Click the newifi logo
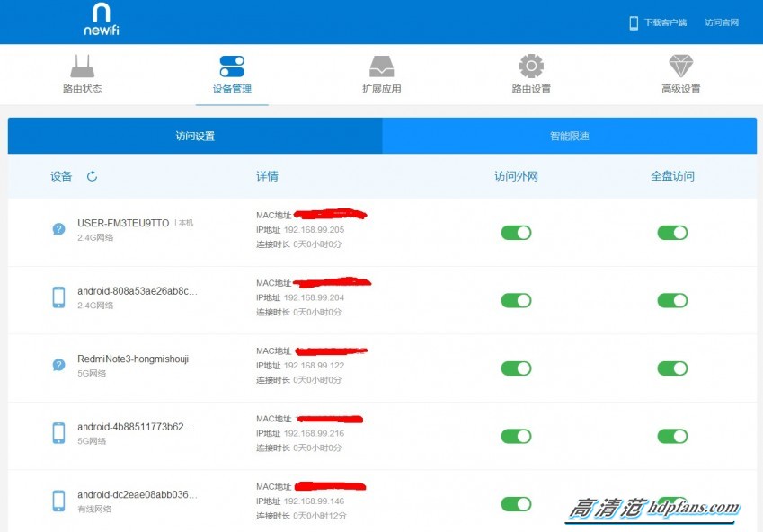 tap(101, 20)
